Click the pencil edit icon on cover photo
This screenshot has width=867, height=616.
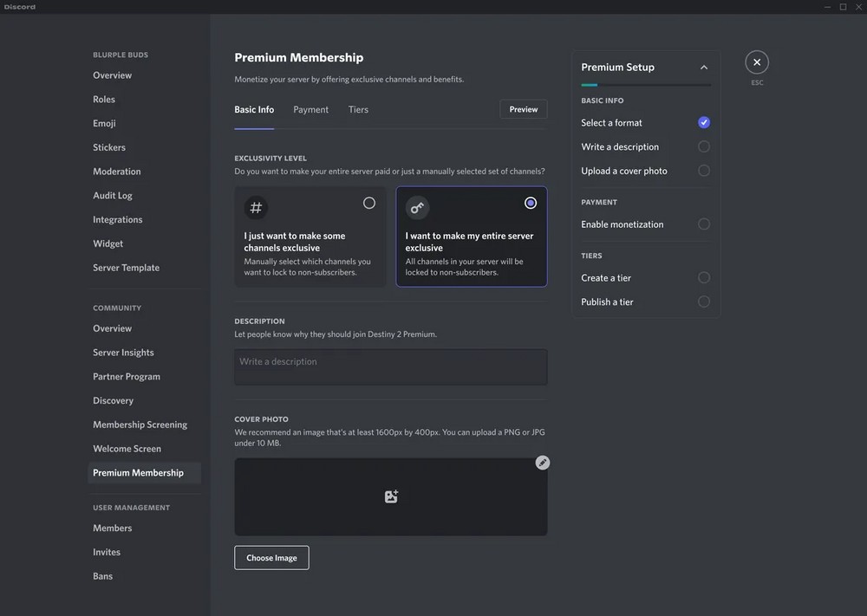coord(542,463)
